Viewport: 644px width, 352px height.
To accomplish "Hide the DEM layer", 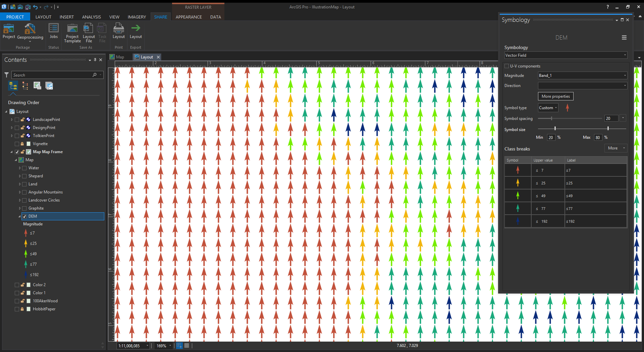I will tap(24, 216).
